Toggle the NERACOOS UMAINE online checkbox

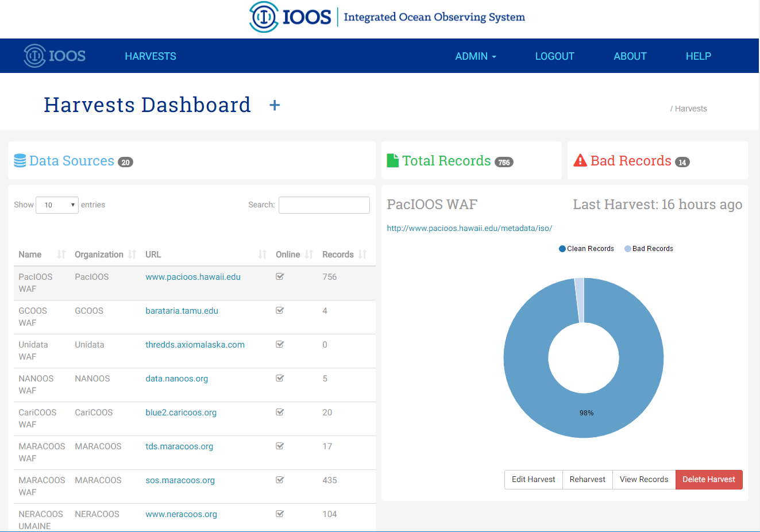[280, 514]
